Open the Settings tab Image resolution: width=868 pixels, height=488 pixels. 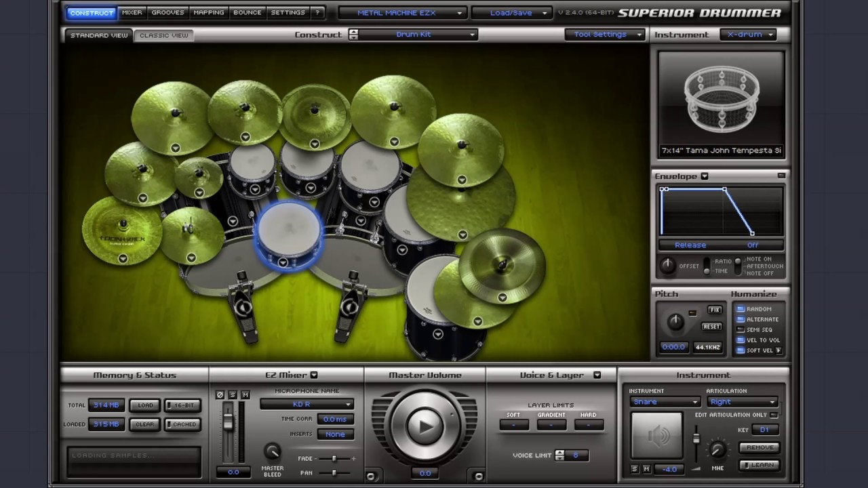click(x=288, y=12)
